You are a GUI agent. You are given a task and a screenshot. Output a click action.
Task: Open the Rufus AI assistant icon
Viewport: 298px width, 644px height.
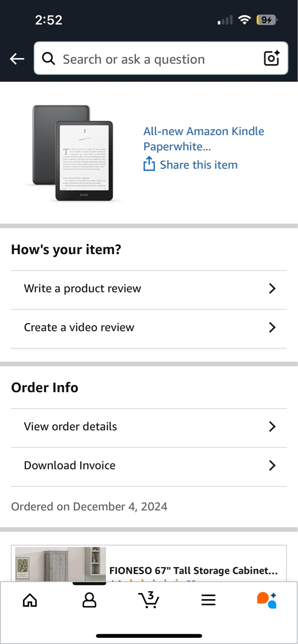pos(266,600)
